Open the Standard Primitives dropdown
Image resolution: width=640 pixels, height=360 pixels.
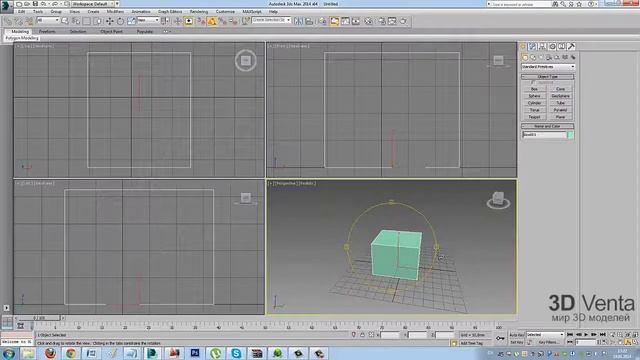pyautogui.click(x=548, y=67)
